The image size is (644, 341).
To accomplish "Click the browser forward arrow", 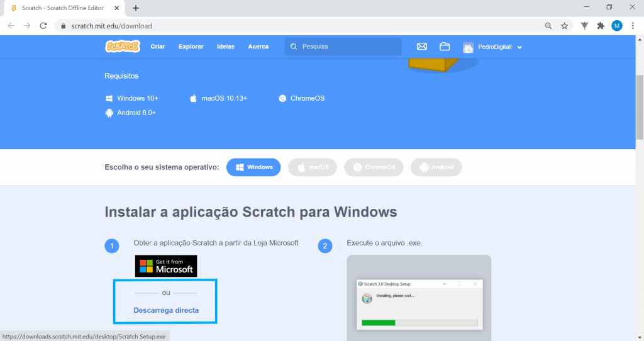I will click(x=27, y=26).
